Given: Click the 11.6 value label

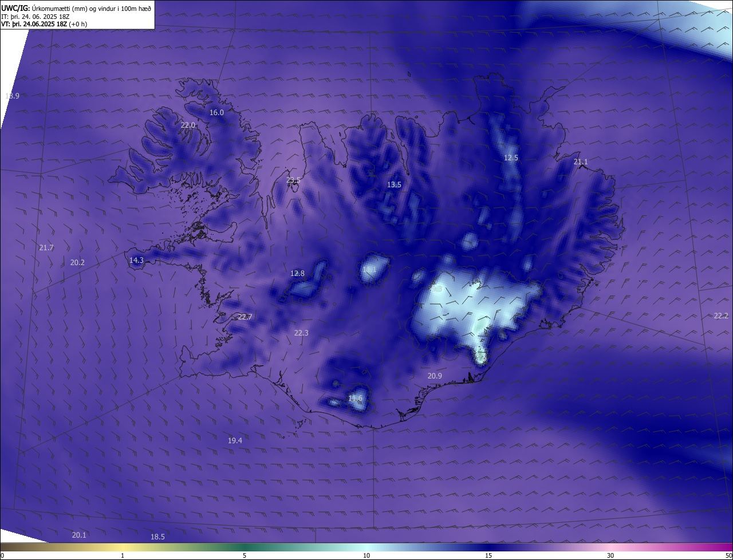Looking at the screenshot, I should [355, 399].
